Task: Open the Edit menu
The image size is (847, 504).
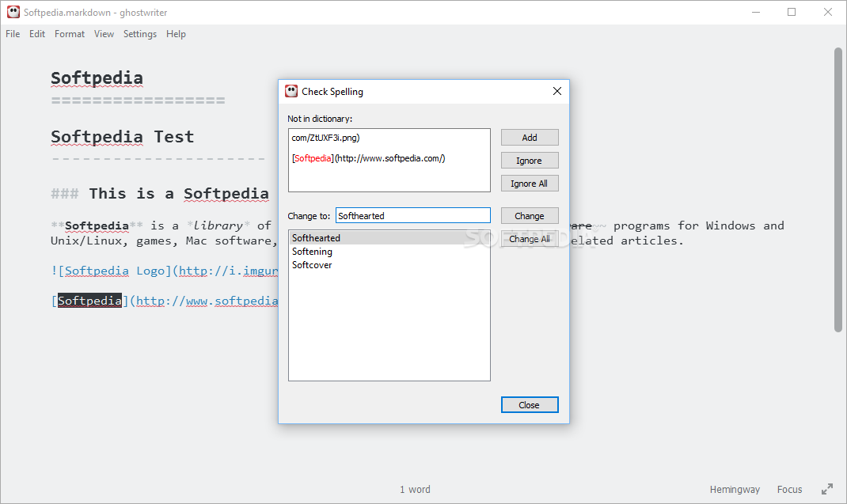Action: tap(36, 34)
